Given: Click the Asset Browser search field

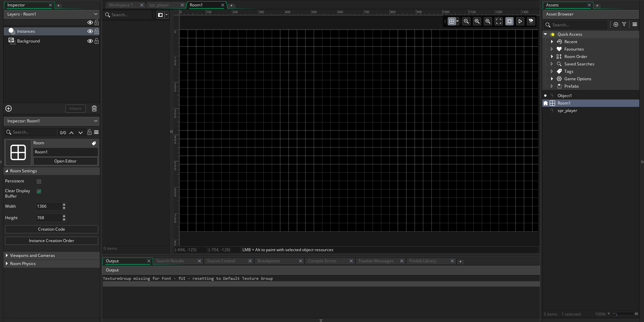Looking at the screenshot, I should pyautogui.click(x=577, y=25).
